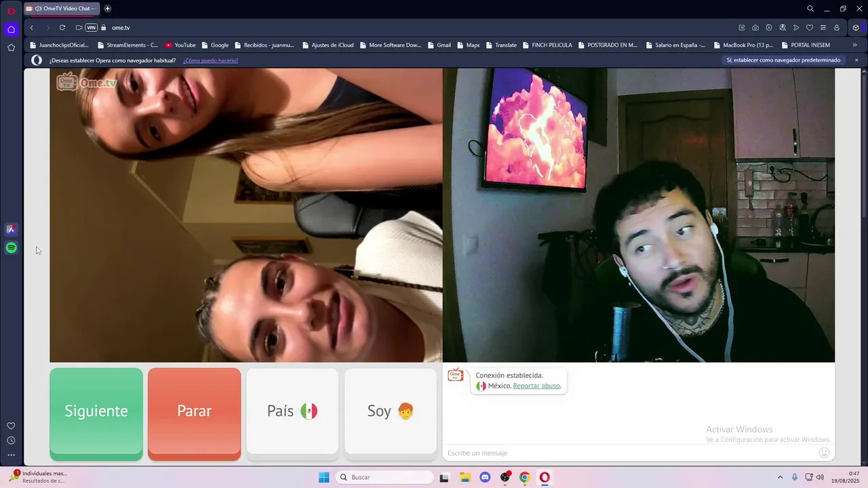Image resolution: width=868 pixels, height=488 pixels.
Task: Open the My Flow send arrow icon
Action: (x=795, y=28)
